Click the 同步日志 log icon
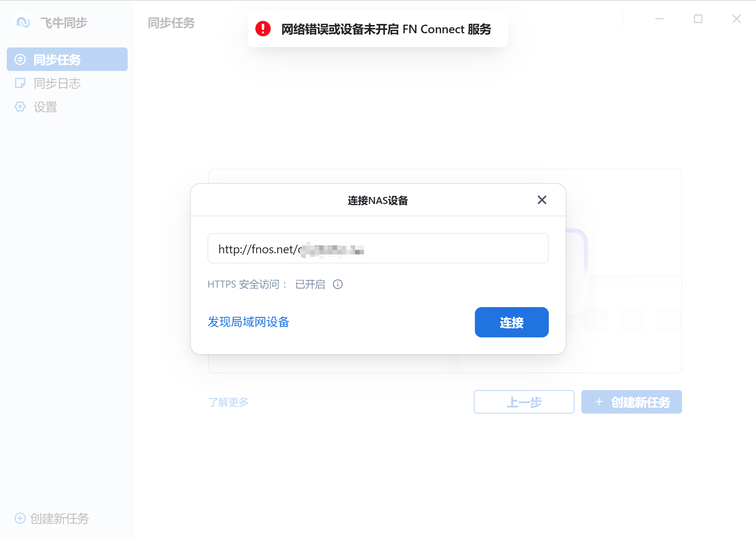Image resolution: width=756 pixels, height=538 pixels. [x=20, y=83]
